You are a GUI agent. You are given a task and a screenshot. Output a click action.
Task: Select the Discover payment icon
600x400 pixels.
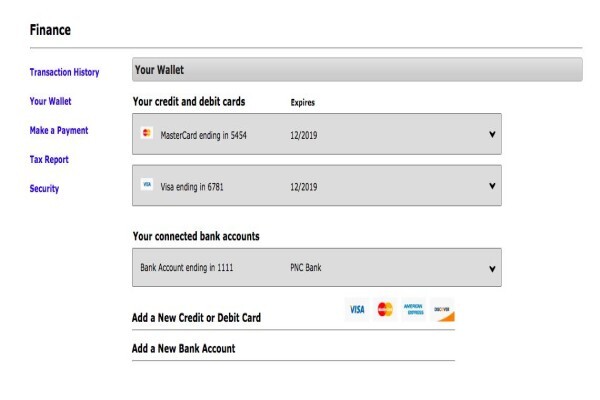click(442, 309)
